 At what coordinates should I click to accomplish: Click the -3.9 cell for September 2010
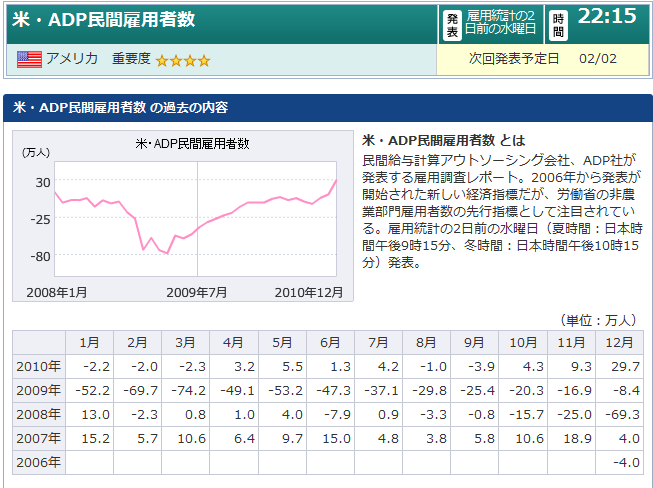point(474,366)
